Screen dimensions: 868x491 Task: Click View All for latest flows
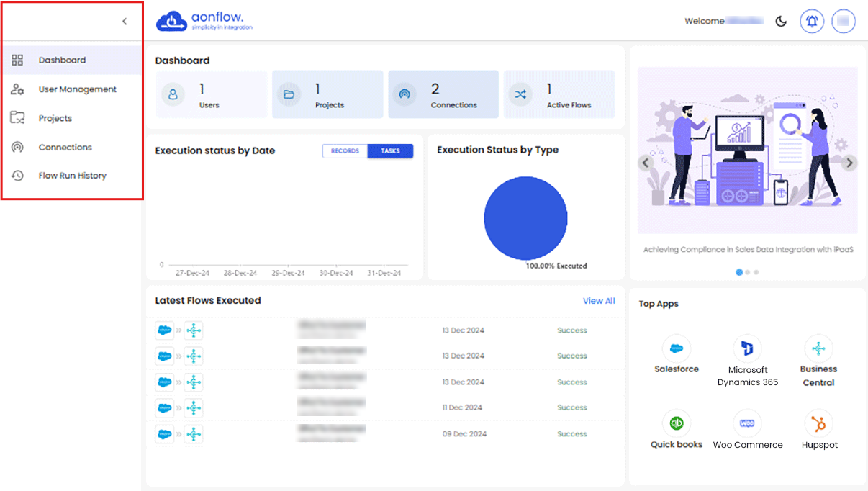point(598,301)
